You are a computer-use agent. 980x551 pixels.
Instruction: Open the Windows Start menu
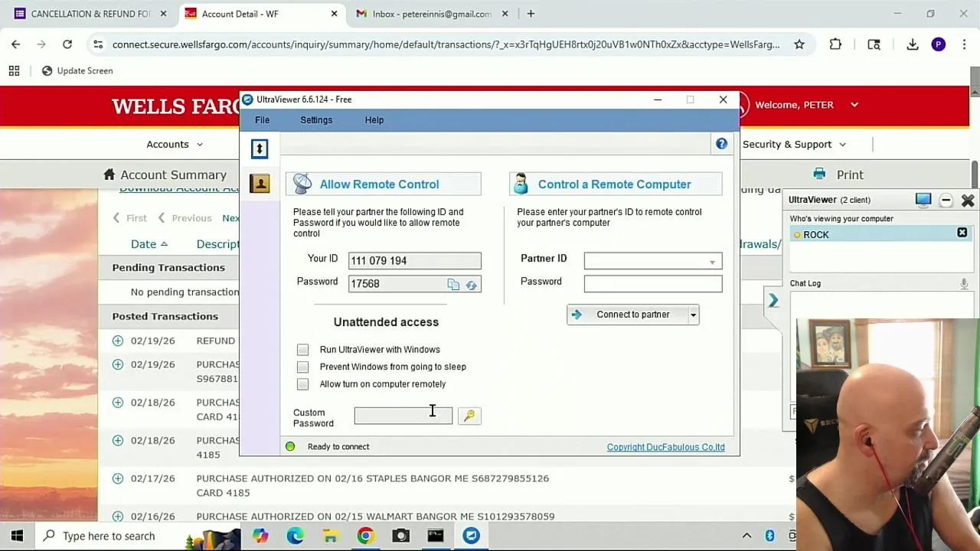pos(17,536)
